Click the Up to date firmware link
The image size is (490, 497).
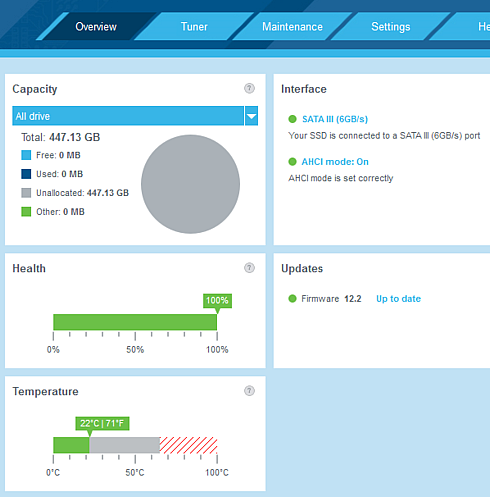(398, 299)
